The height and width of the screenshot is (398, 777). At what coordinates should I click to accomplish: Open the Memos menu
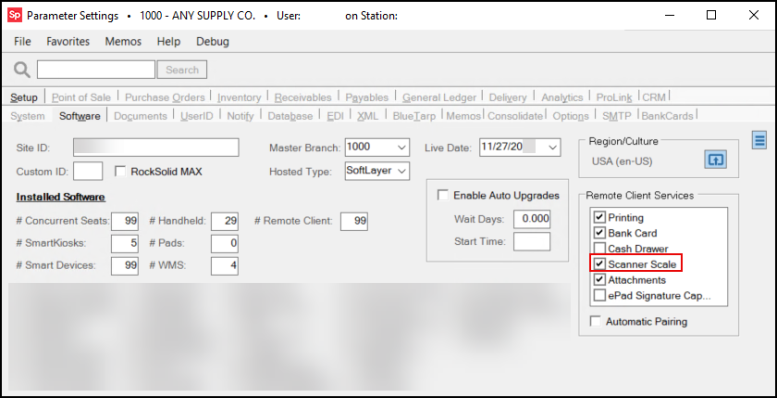point(123,42)
